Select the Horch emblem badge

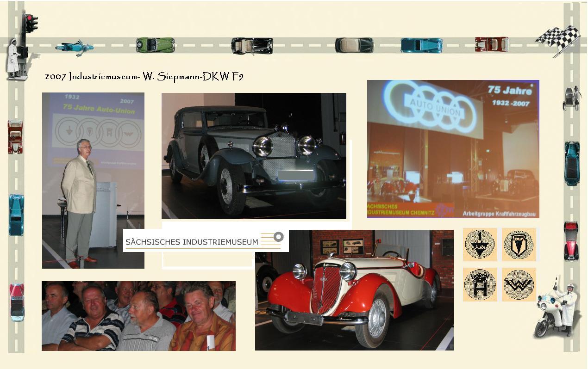tap(480, 284)
